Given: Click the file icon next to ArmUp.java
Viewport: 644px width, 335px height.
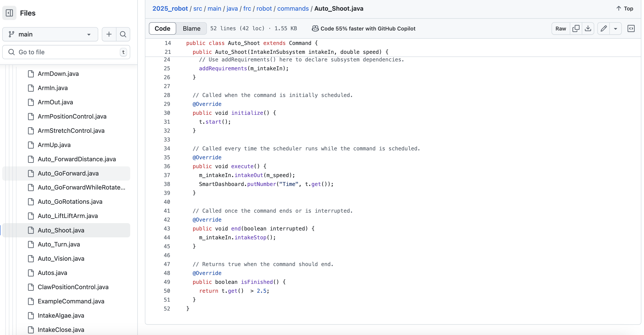Looking at the screenshot, I should click(31, 145).
